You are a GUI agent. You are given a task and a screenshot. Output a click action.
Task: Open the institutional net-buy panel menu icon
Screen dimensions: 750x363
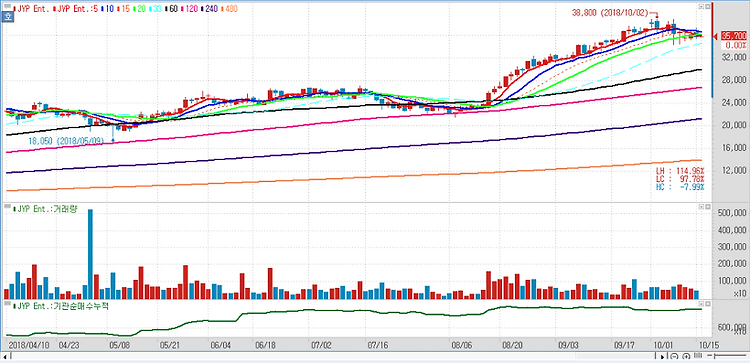(8, 303)
